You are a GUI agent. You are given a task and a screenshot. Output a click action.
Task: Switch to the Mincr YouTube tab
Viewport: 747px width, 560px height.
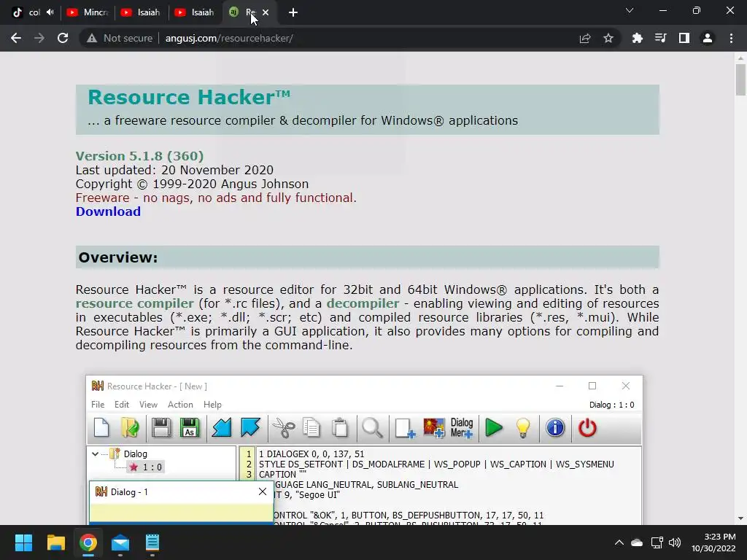coord(88,12)
